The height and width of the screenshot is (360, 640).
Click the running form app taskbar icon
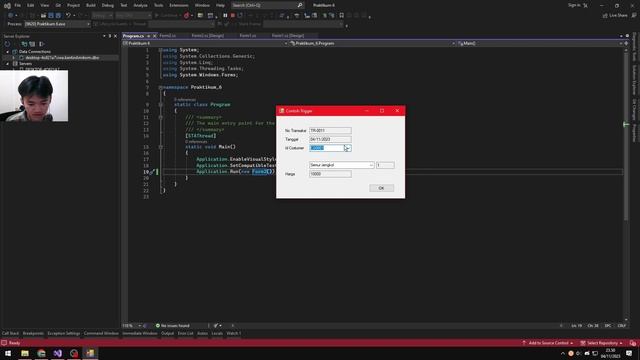click(90, 353)
